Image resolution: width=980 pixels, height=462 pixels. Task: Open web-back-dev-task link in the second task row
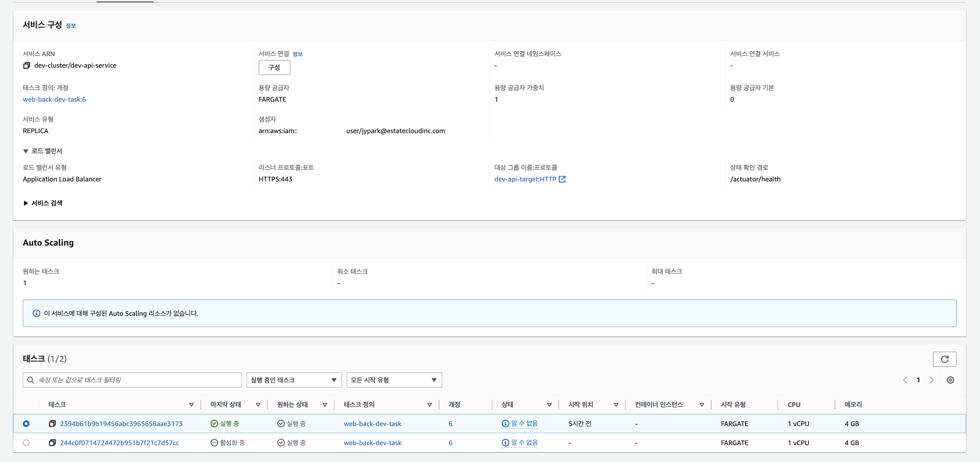tap(373, 443)
